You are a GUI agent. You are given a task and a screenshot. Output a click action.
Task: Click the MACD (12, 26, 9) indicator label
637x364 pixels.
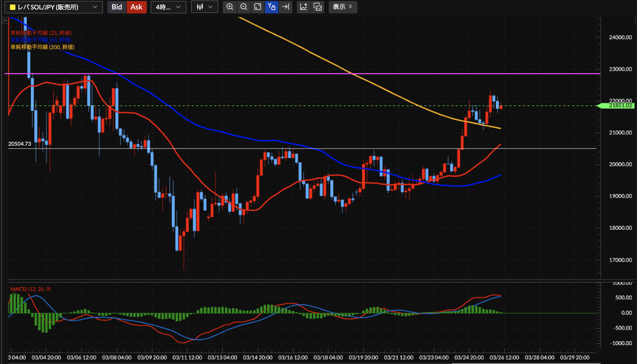click(30, 289)
